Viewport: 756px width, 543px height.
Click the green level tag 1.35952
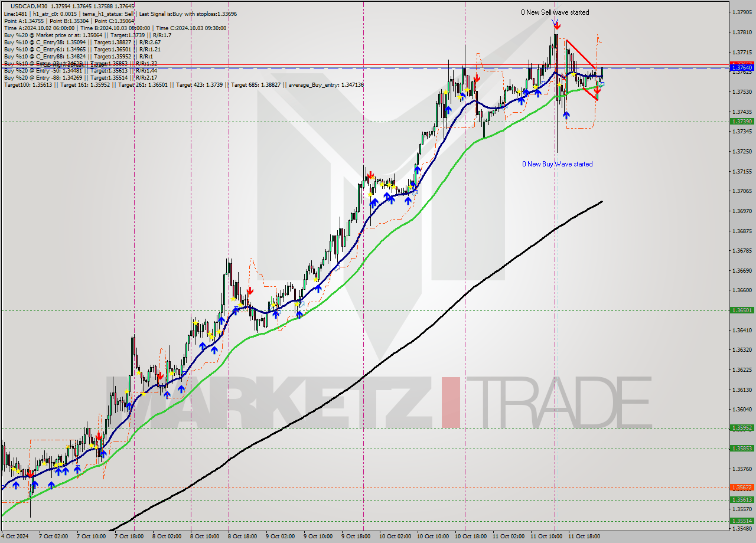coord(742,427)
